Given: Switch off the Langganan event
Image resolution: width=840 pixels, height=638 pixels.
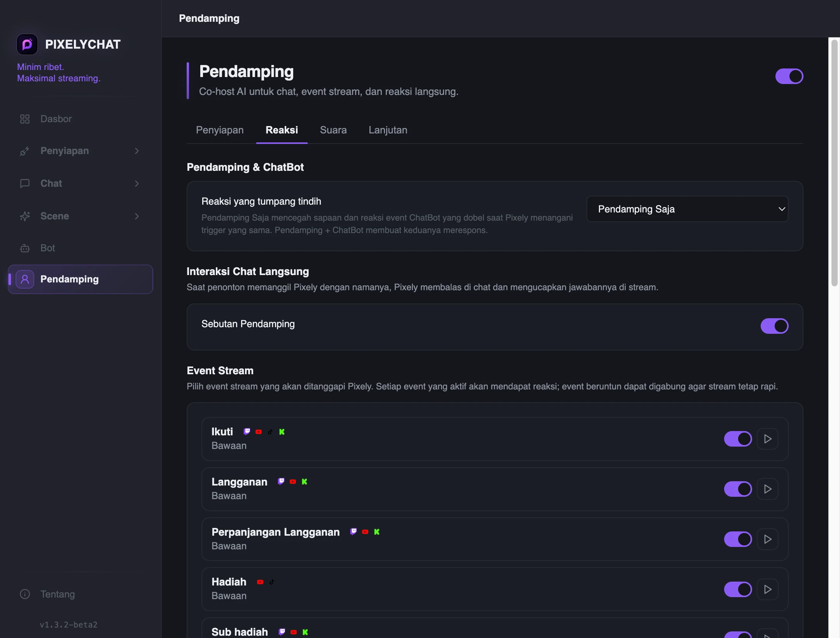Looking at the screenshot, I should [738, 489].
